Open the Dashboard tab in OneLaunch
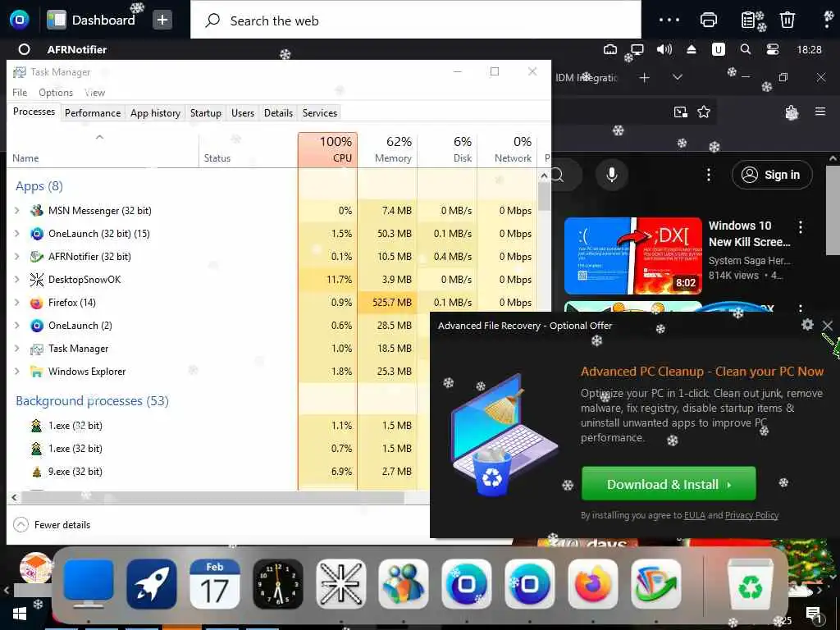Viewport: 840px width, 630px height. pos(91,20)
